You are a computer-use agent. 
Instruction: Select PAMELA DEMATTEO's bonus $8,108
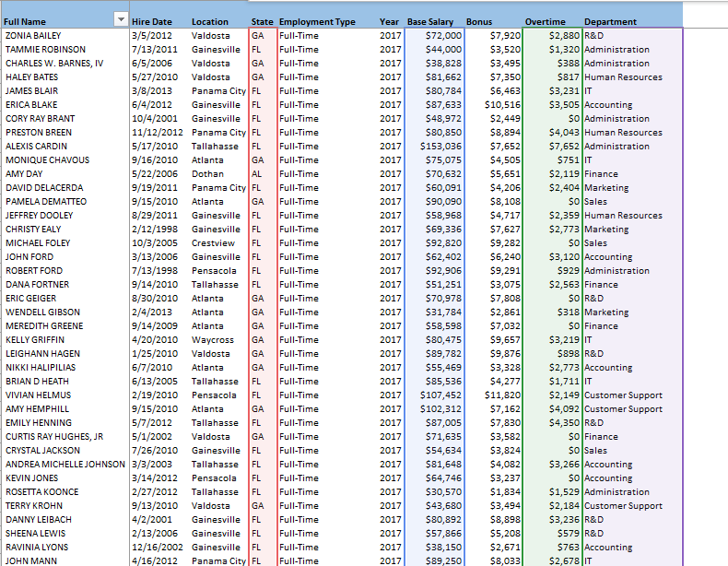[505, 202]
